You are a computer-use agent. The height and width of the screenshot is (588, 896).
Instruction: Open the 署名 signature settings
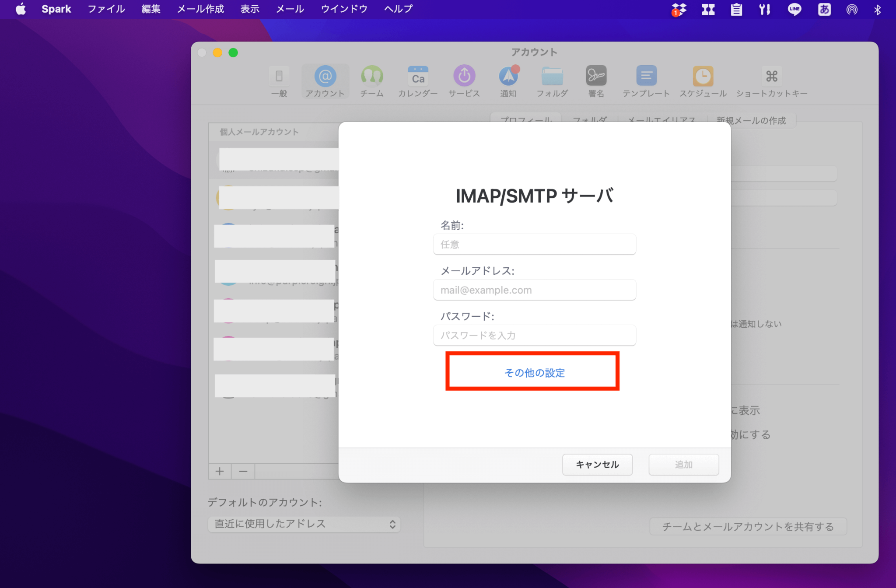tap(596, 81)
